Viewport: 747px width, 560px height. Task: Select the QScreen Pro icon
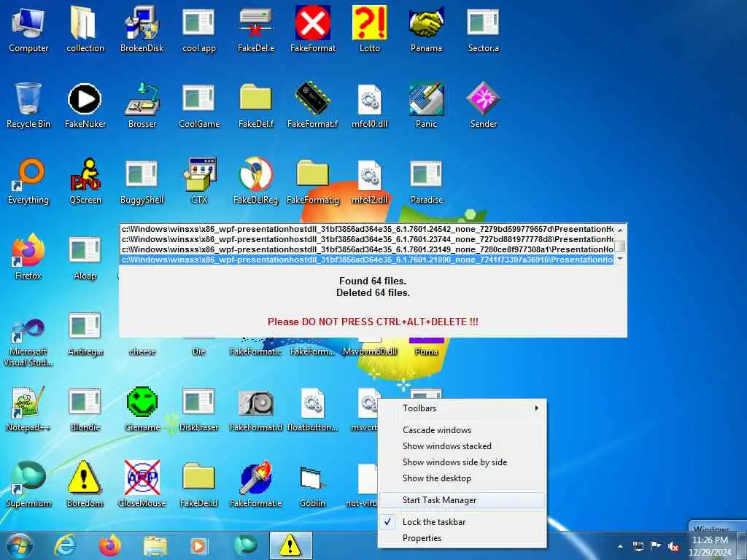coord(85,181)
